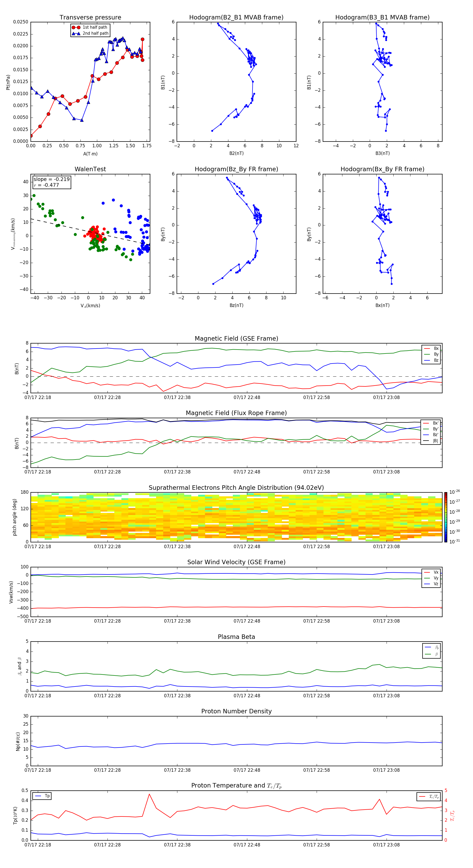Select the "slope = -0.219" annotation
Screen dimensions: 473x868
point(52,179)
